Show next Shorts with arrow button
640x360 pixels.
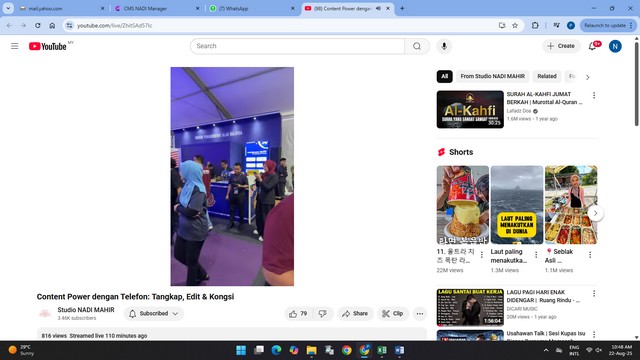595,213
